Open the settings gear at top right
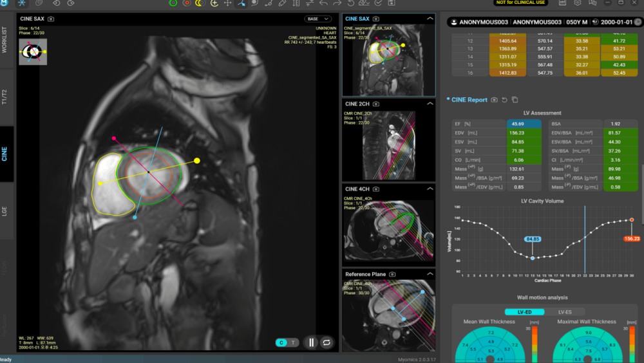The height and width of the screenshot is (363, 644). click(578, 3)
